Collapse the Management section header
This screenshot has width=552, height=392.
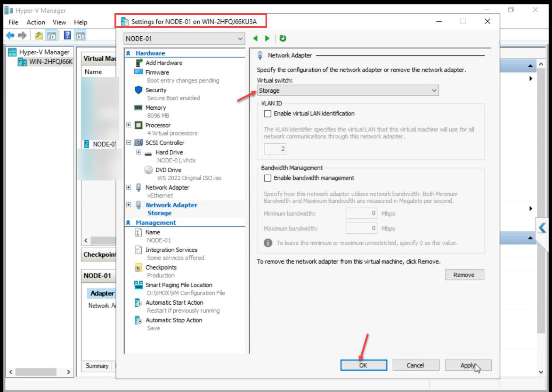[128, 222]
